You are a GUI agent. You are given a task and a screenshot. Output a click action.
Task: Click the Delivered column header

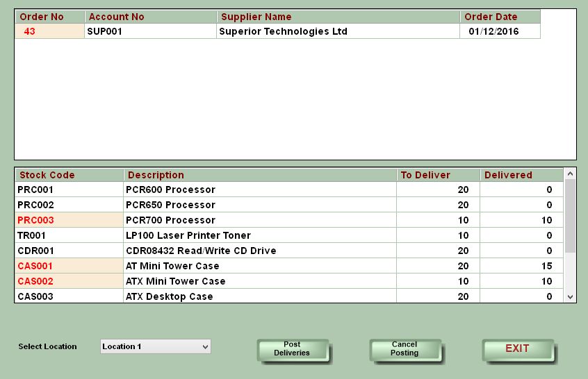coord(522,175)
